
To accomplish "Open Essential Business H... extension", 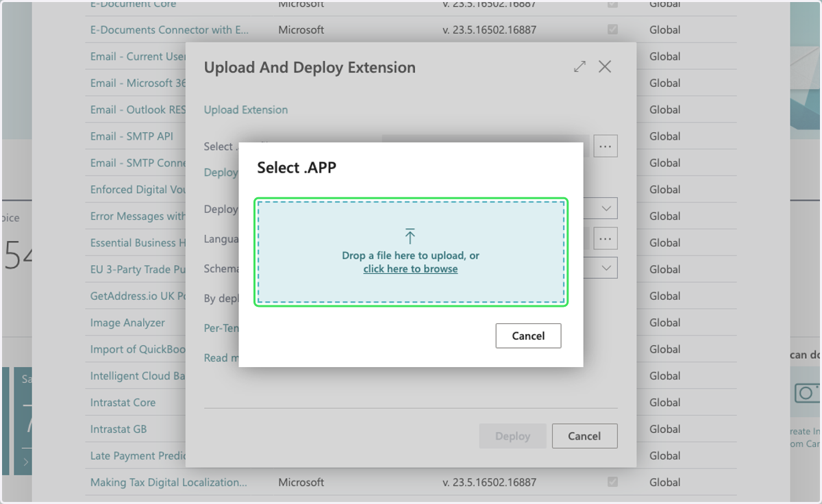I will coord(138,243).
